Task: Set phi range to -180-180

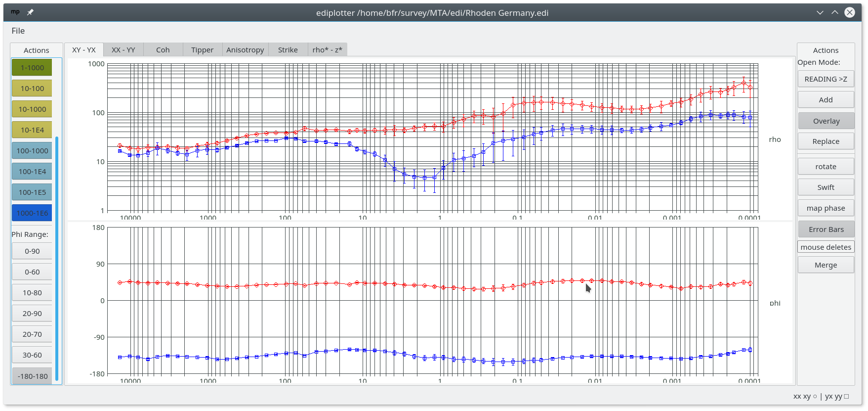Action: click(32, 376)
